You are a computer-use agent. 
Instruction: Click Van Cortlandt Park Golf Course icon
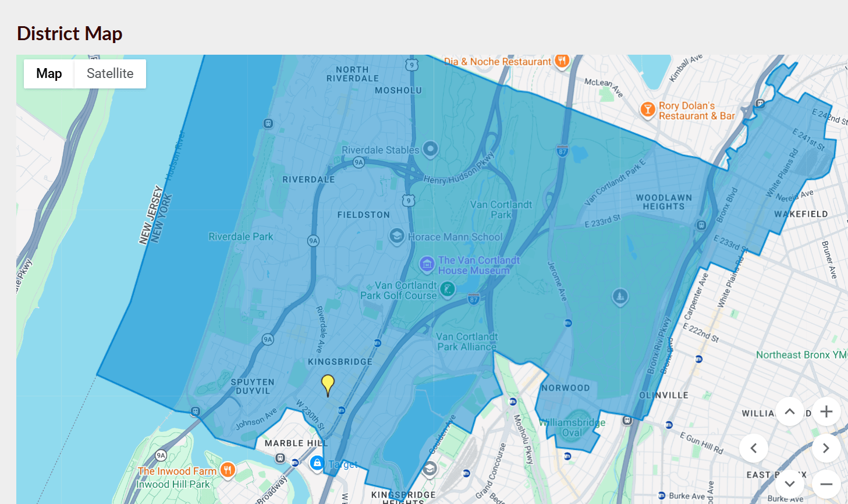pyautogui.click(x=447, y=289)
